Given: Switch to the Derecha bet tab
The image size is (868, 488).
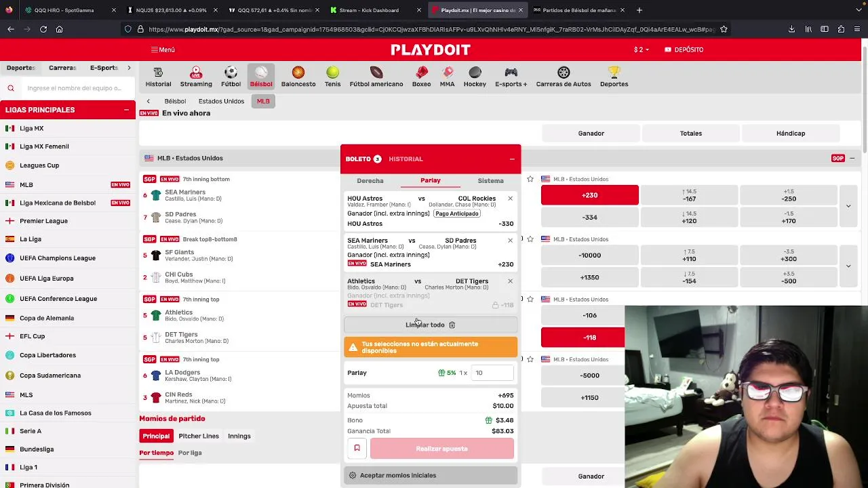Looking at the screenshot, I should pos(370,181).
